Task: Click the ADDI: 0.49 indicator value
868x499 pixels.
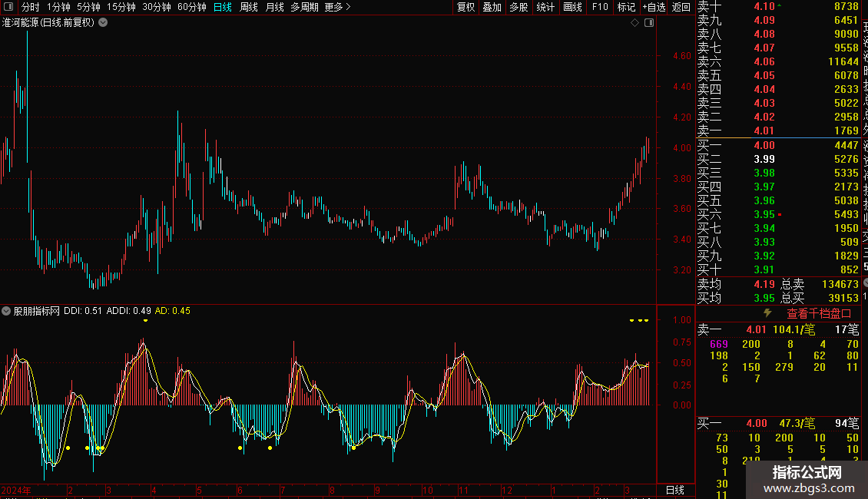Action: click(x=128, y=311)
